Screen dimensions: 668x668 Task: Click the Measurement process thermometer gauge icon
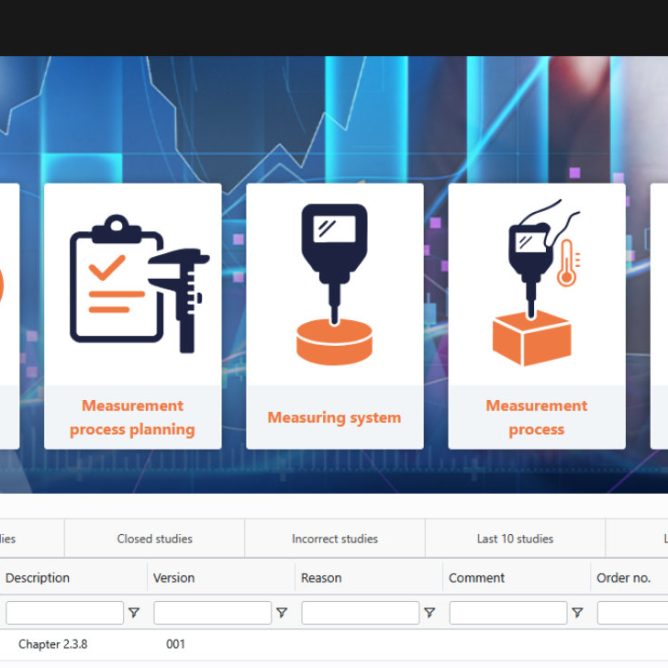[537, 284]
